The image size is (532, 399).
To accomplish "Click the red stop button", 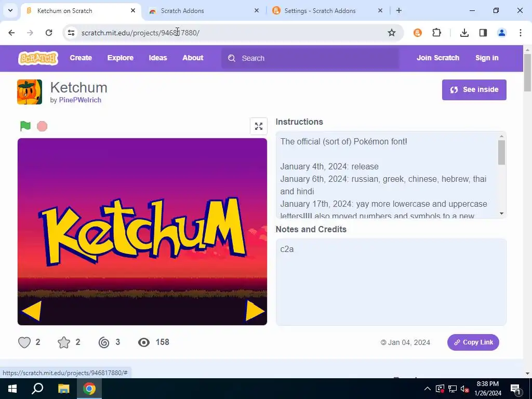I will click(x=42, y=126).
